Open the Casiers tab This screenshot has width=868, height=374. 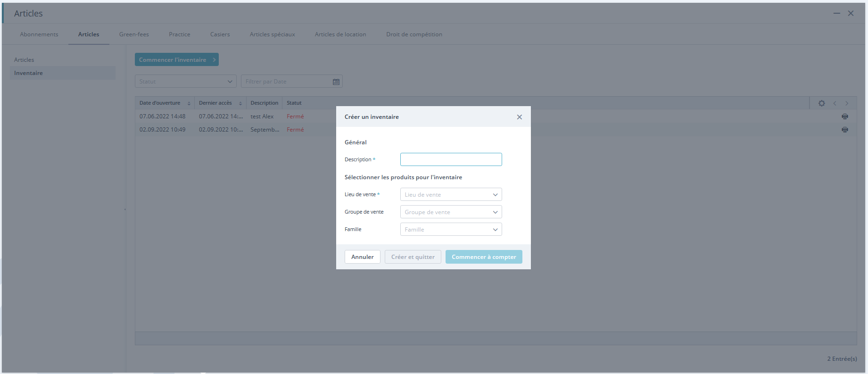pos(220,34)
